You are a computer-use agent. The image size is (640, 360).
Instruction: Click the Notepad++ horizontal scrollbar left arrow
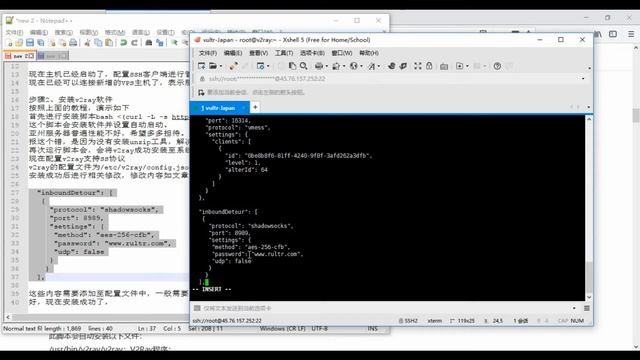pos(8,317)
